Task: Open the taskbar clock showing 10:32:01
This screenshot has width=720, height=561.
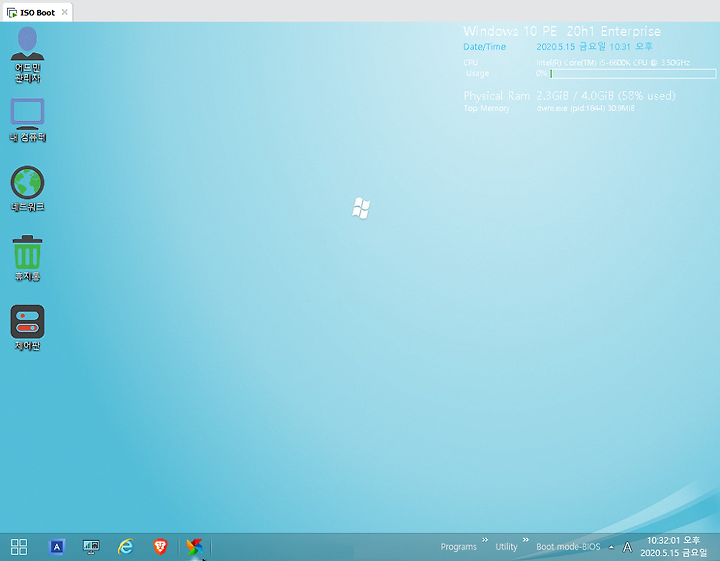Action: pyautogui.click(x=674, y=546)
